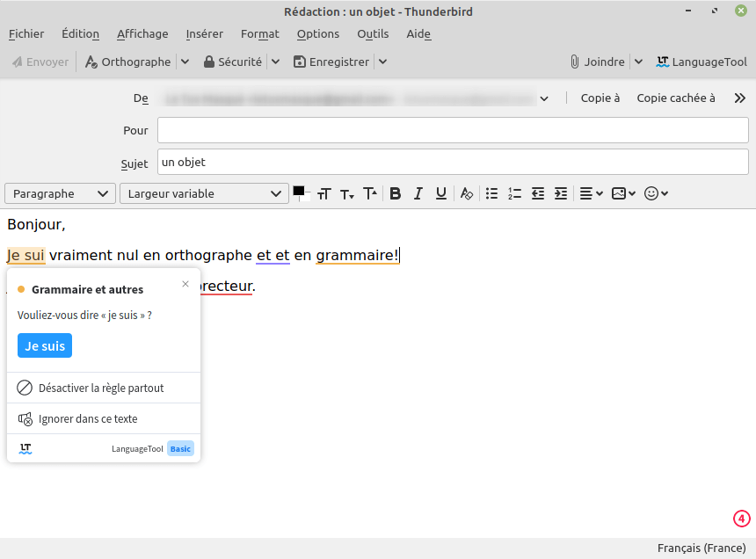Click Ignorer dans ce texte
This screenshot has width=756, height=559.
(104, 418)
